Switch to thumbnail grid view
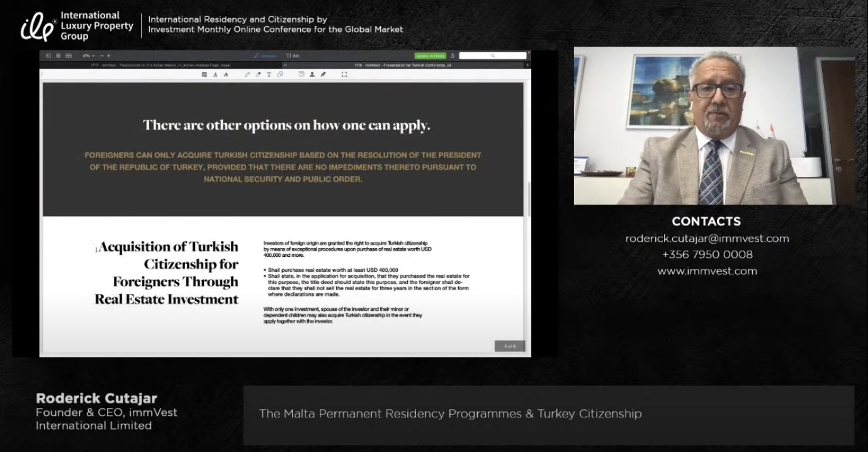The image size is (868, 452). [59, 56]
